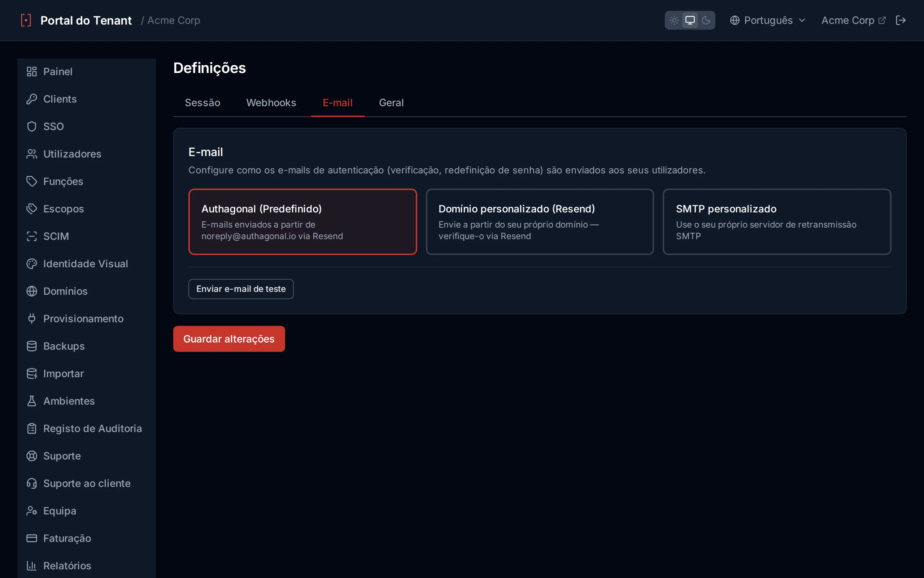
Task: Go to Utilizadores page
Action: pos(87,154)
